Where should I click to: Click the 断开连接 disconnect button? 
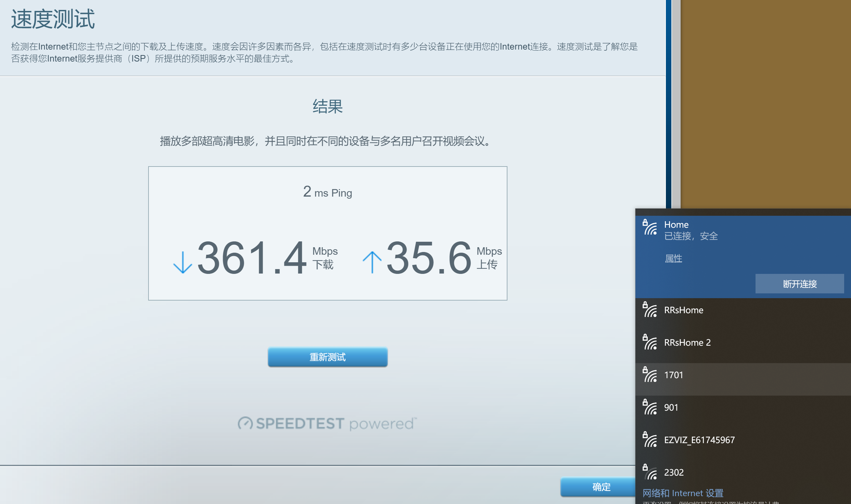pos(799,284)
